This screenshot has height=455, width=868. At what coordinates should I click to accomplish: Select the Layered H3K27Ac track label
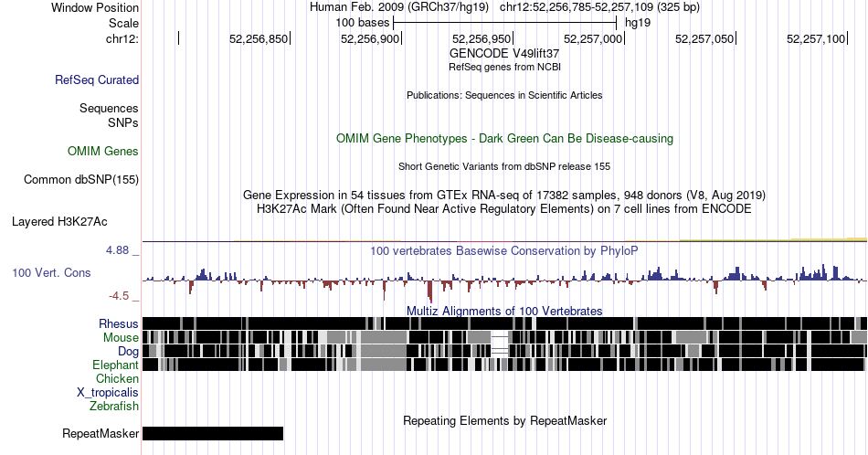coord(59,221)
